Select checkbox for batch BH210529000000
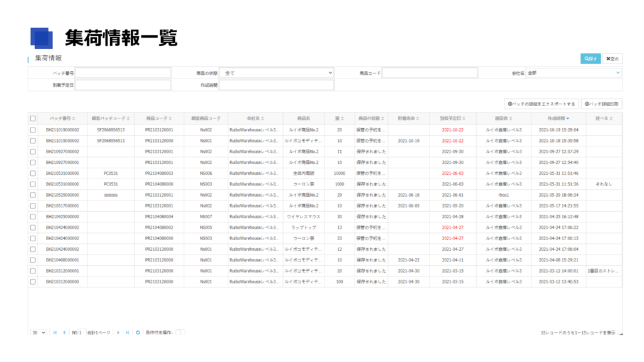Viewport: 644px width, 362px height. [x=33, y=195]
